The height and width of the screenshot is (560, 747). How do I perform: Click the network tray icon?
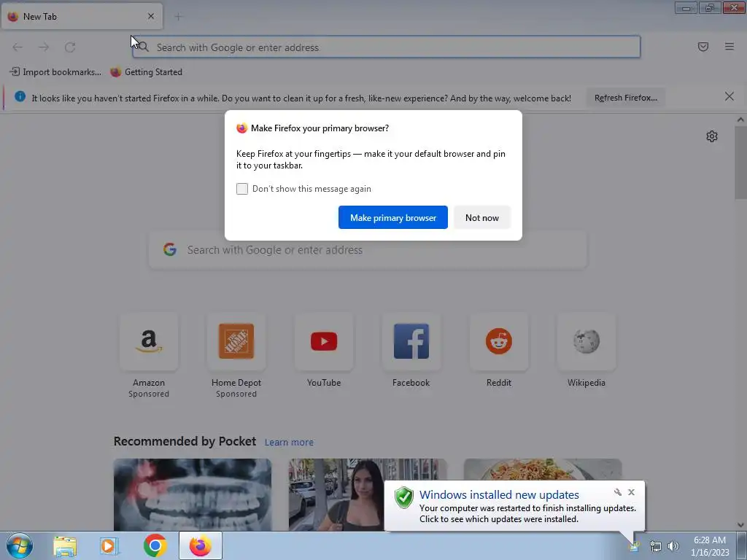tap(656, 547)
